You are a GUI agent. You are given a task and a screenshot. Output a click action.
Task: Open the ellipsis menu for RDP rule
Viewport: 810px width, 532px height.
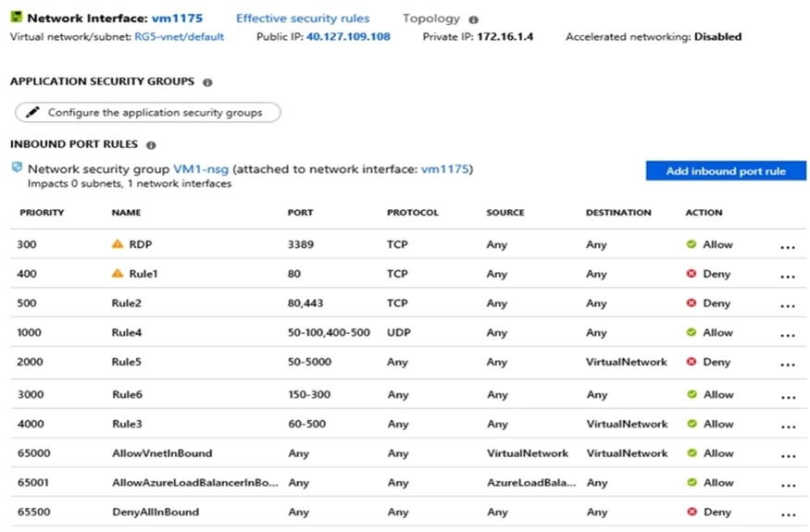(788, 247)
